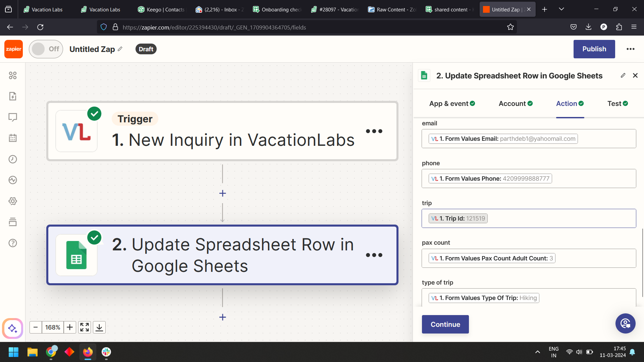Open the comments sidebar icon
644x362 pixels.
13,117
